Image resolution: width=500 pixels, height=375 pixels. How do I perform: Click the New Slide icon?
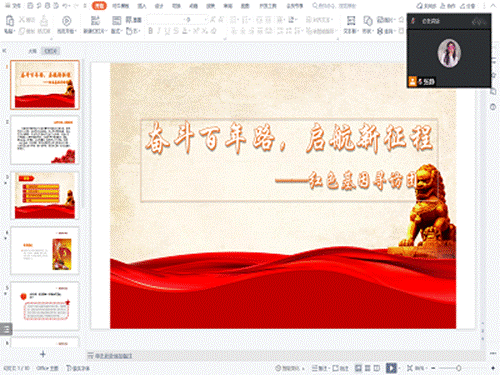coord(95,21)
